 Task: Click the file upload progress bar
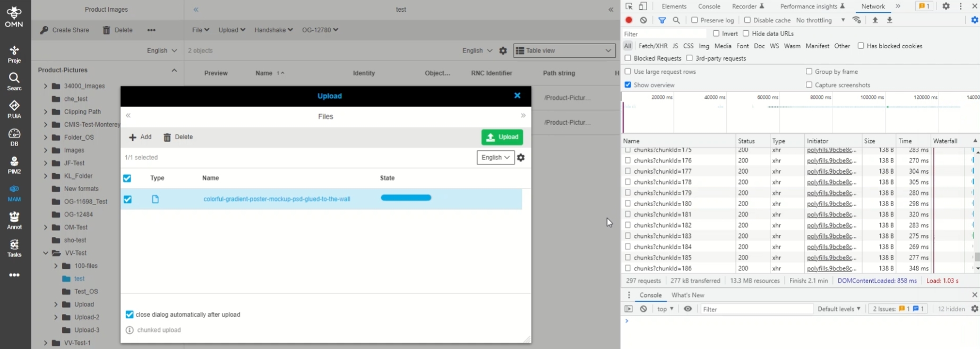[x=406, y=198]
